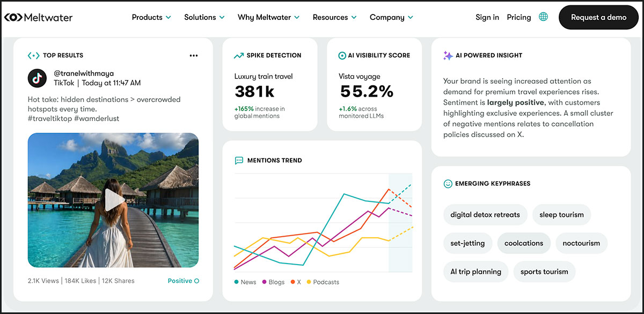644x314 pixels.
Task: Click the Top Results bracket icon
Action: pyautogui.click(x=33, y=55)
